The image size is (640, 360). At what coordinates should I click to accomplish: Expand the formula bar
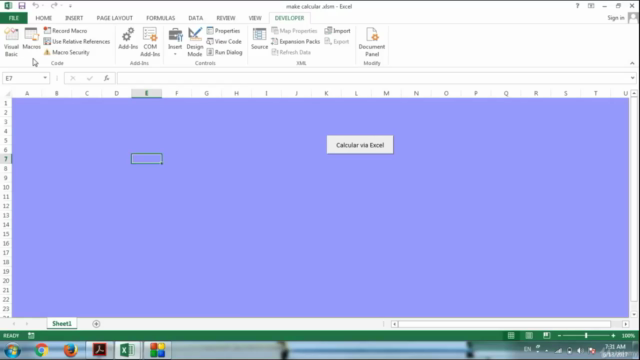(632, 78)
